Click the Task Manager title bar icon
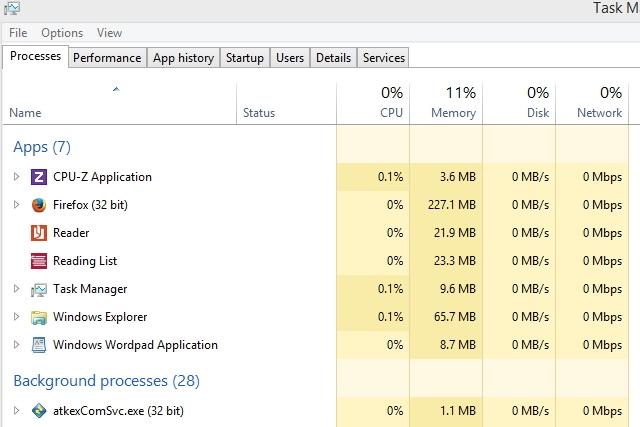The height and width of the screenshot is (427, 640). pyautogui.click(x=12, y=8)
